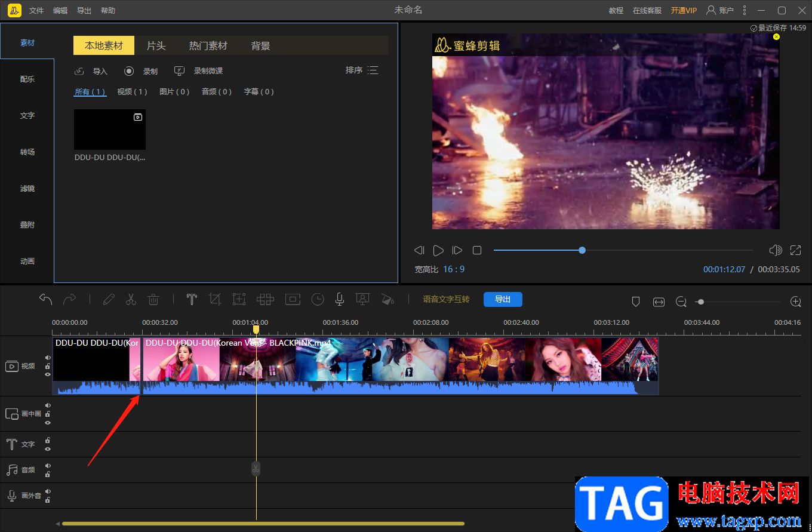
Task: Click the 导入 import button
Action: pos(91,71)
